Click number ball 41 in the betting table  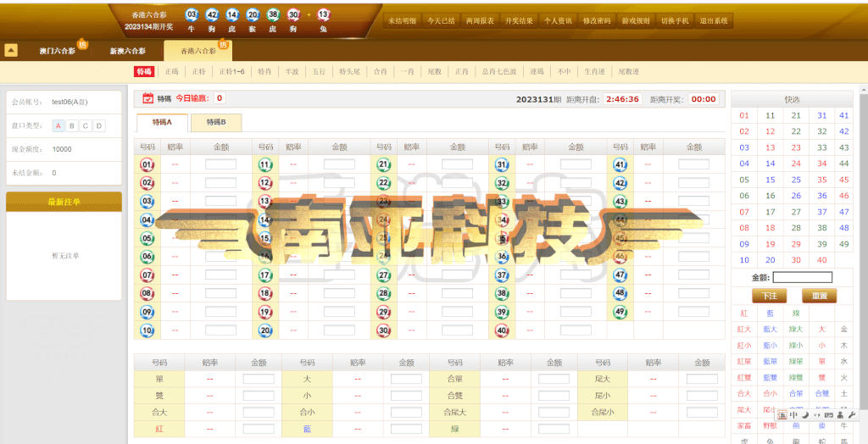(620, 164)
